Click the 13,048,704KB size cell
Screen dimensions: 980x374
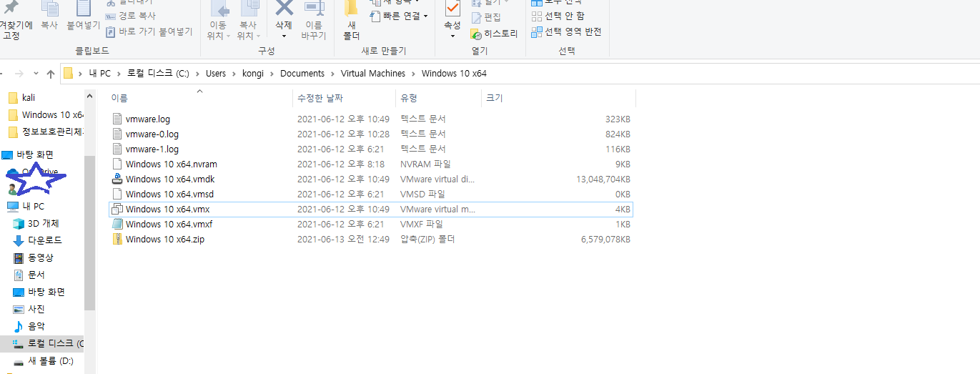click(x=603, y=179)
